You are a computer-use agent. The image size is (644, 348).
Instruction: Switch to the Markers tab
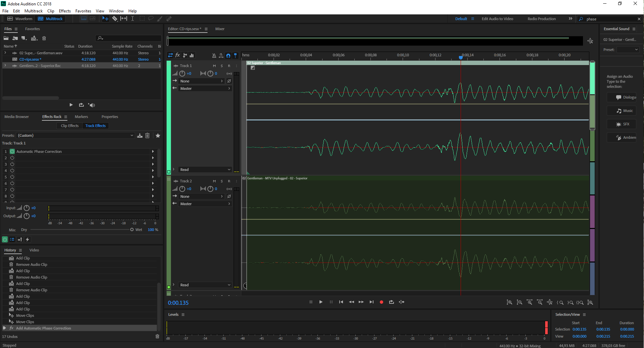click(81, 117)
